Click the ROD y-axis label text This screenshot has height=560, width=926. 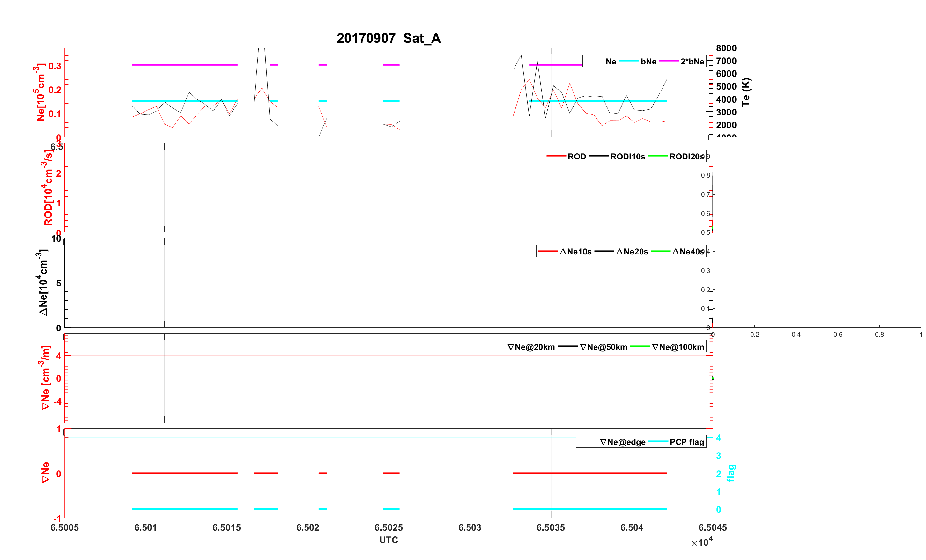48,188
